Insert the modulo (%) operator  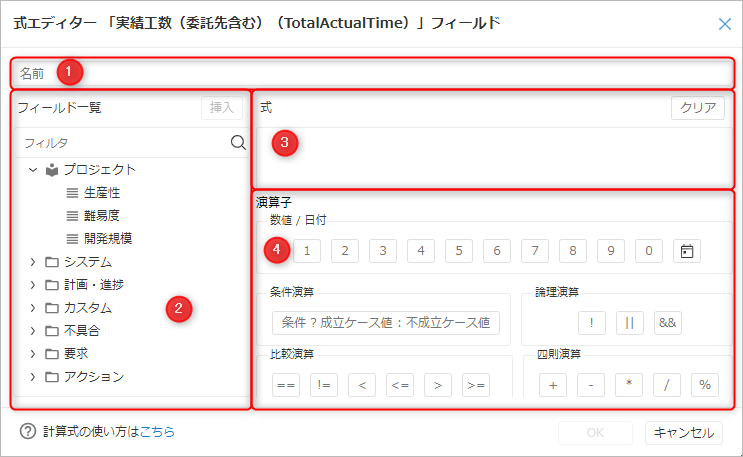pos(705,386)
